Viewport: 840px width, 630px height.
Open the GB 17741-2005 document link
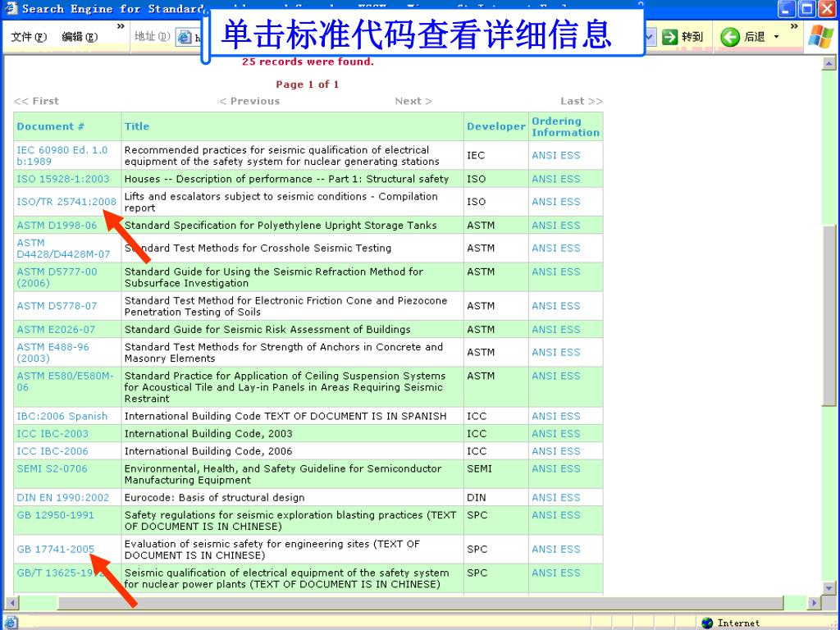(x=55, y=550)
